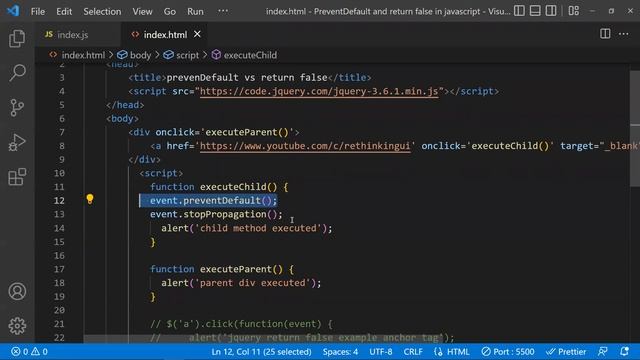
Task: Open the Search view in activity bar
Action: 17,73
